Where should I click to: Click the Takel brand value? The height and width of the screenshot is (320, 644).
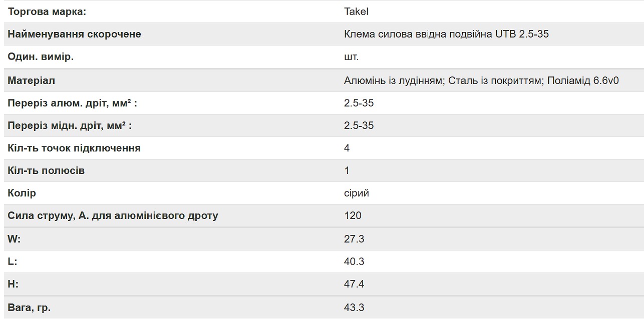(356, 11)
